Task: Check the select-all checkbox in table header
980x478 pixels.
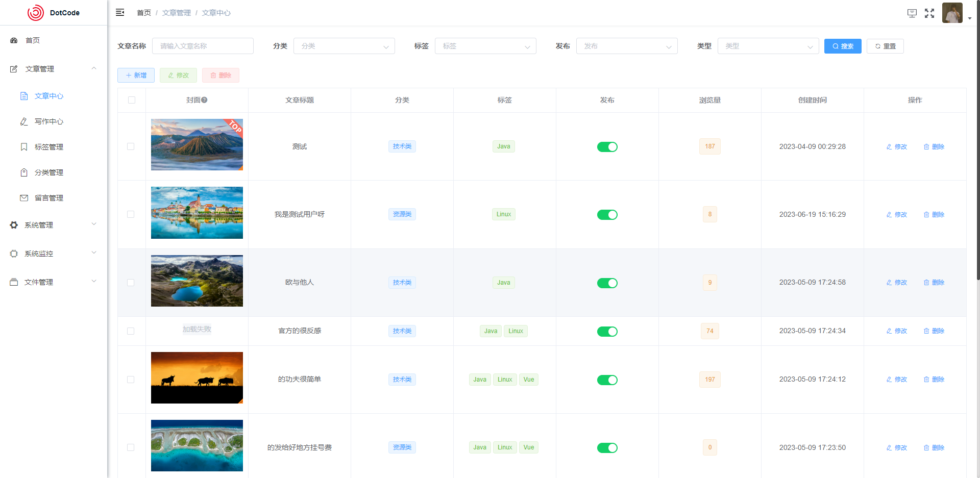Action: click(x=132, y=100)
